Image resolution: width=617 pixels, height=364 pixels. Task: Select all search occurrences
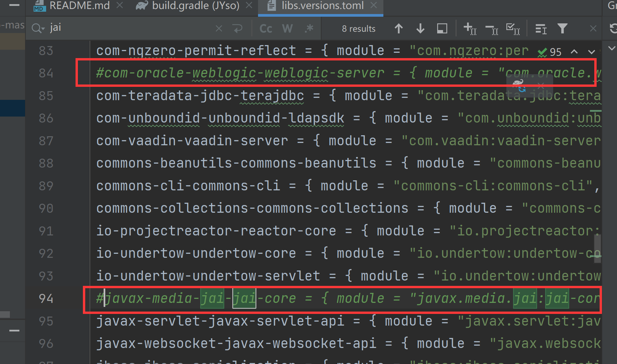coord(513,29)
